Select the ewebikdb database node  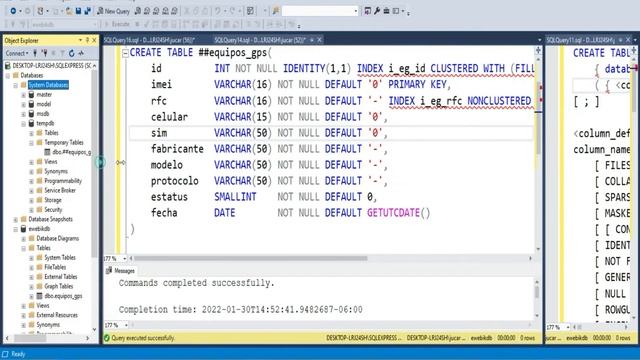(x=39, y=229)
